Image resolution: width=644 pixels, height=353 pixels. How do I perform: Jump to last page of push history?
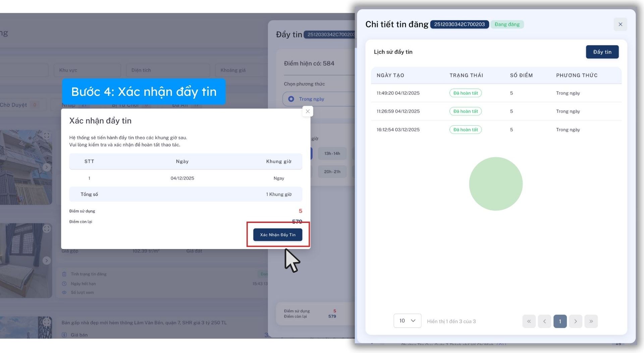(591, 321)
